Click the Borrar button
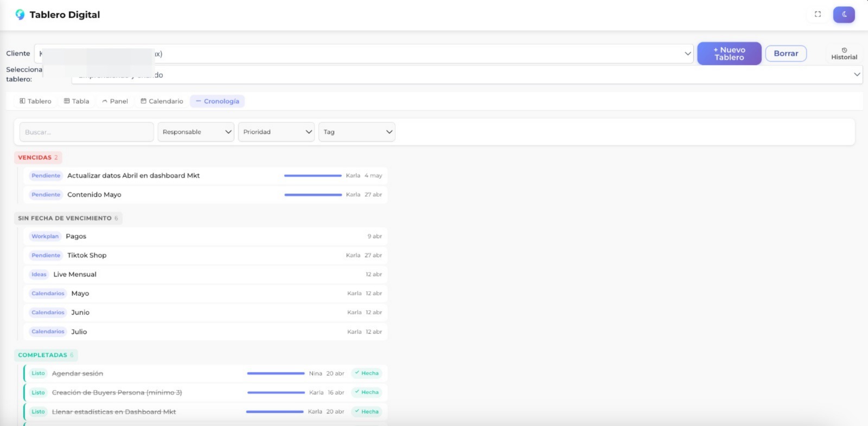 coord(786,54)
